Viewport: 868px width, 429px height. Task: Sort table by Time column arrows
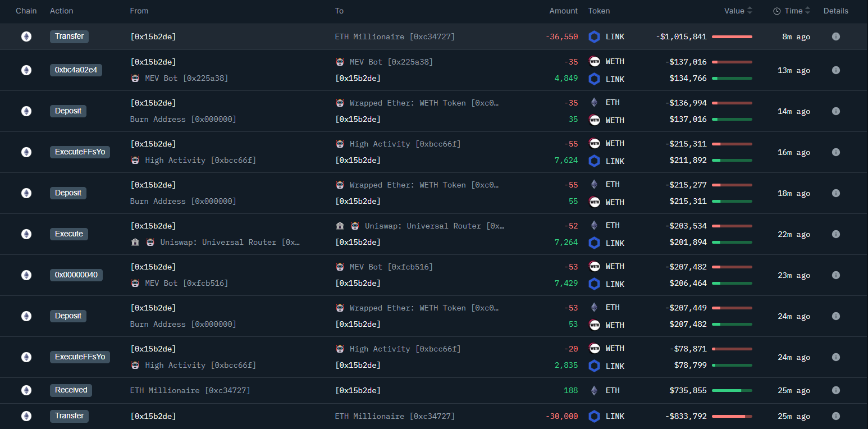tap(807, 11)
